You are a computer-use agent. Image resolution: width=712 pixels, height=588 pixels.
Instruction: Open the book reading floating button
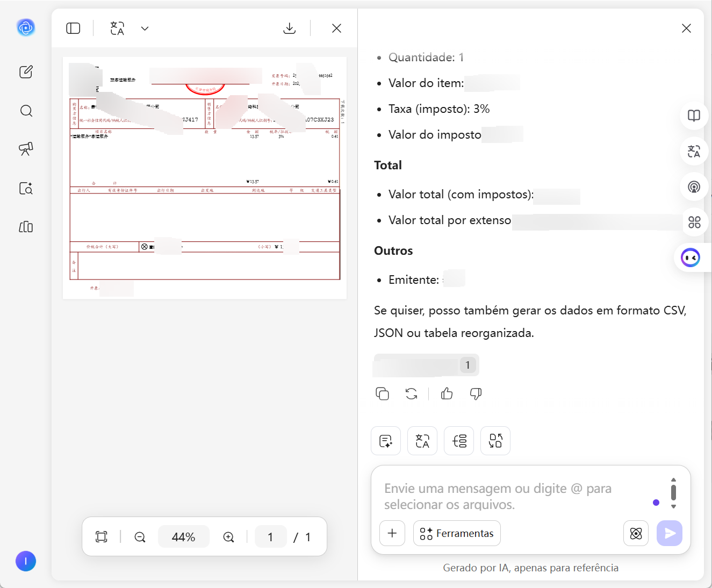694,116
